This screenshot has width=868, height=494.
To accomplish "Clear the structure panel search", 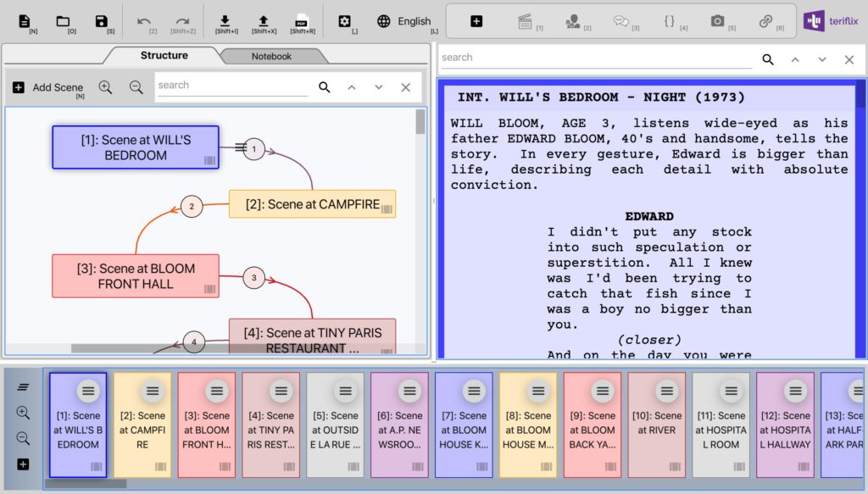I will point(406,86).
